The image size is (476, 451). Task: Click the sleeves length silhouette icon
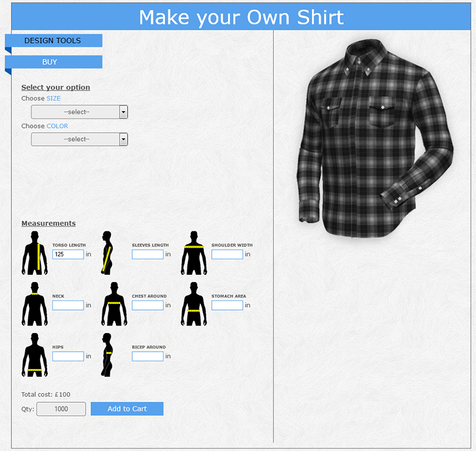(x=107, y=253)
